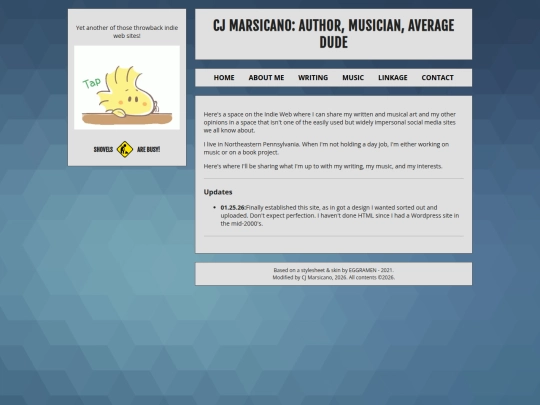Click the '01.25.26' update date
The width and height of the screenshot is (540, 405).
(233, 207)
